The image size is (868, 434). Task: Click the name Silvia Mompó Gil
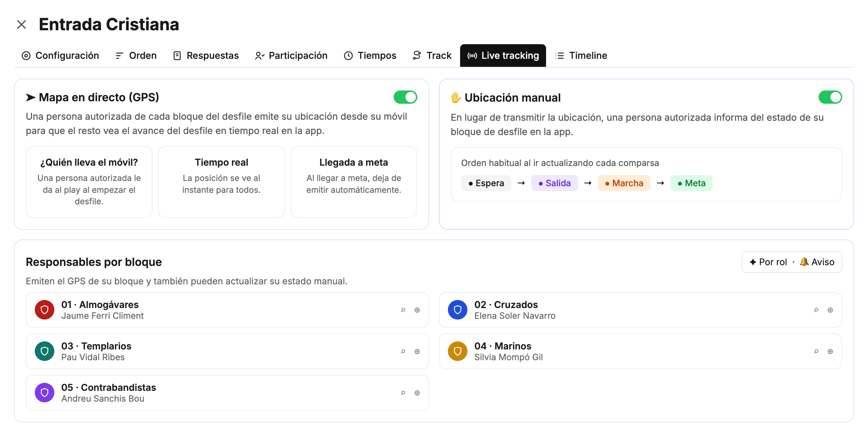[x=508, y=357]
